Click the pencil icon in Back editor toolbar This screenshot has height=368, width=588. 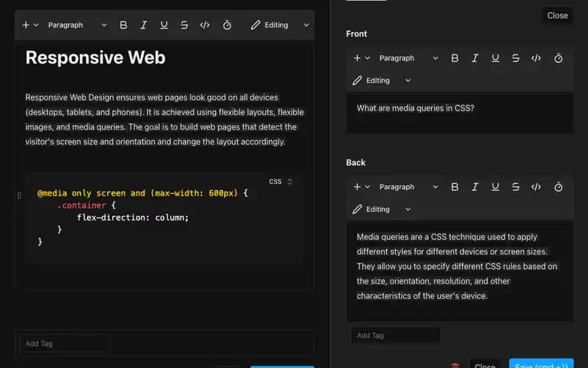358,209
